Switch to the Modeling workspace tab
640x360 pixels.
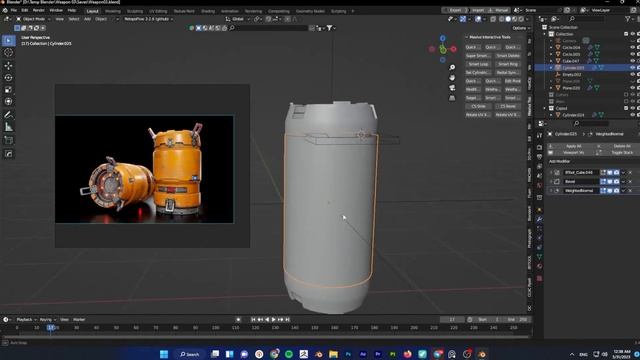[113, 11]
